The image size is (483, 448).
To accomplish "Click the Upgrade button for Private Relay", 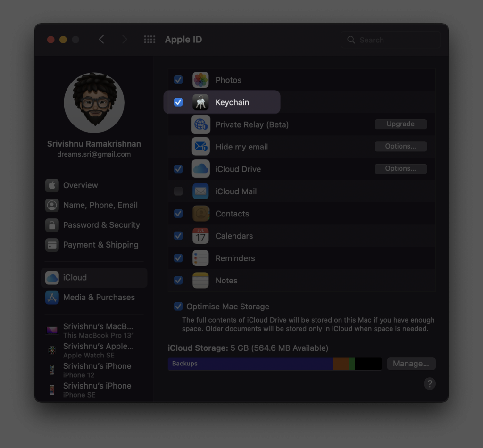I will coord(401,124).
